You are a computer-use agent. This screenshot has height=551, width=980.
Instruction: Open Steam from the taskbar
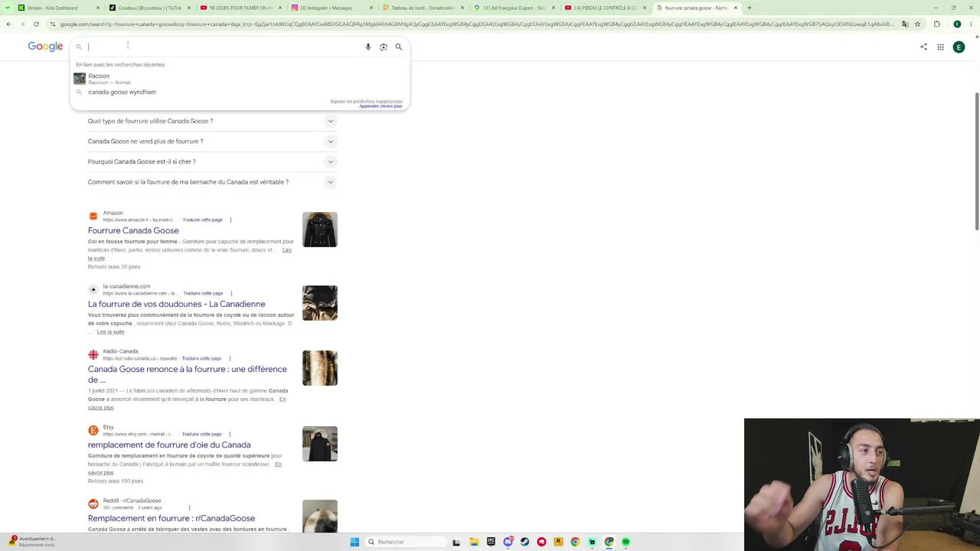click(524, 542)
